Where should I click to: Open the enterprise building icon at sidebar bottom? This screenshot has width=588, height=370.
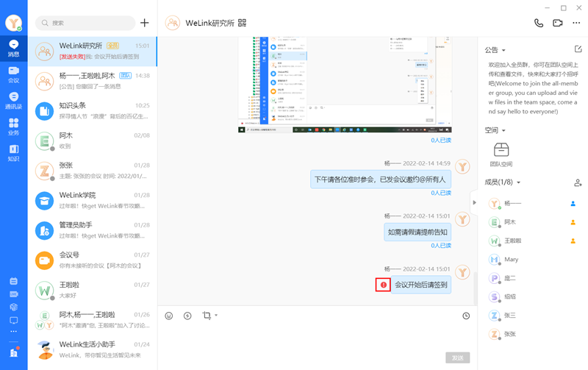(14, 353)
